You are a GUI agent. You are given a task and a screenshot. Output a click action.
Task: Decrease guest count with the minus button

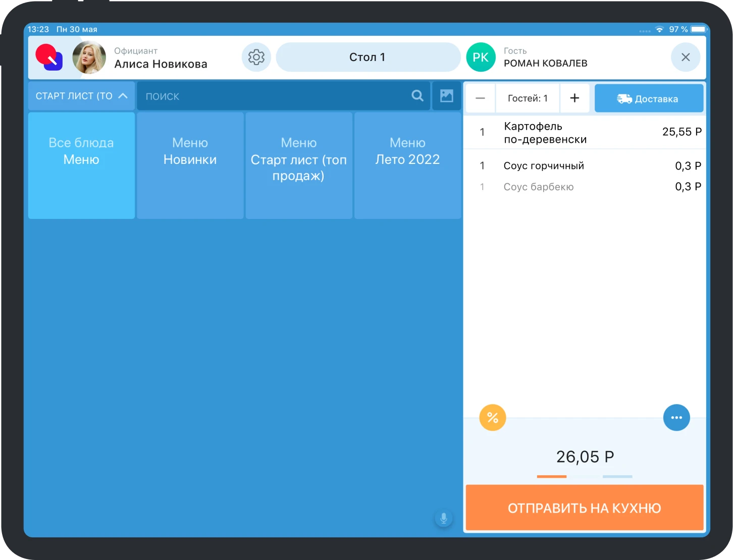click(480, 98)
